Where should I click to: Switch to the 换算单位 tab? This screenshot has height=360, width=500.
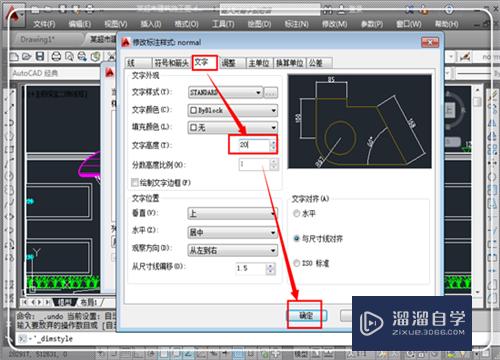(290, 63)
